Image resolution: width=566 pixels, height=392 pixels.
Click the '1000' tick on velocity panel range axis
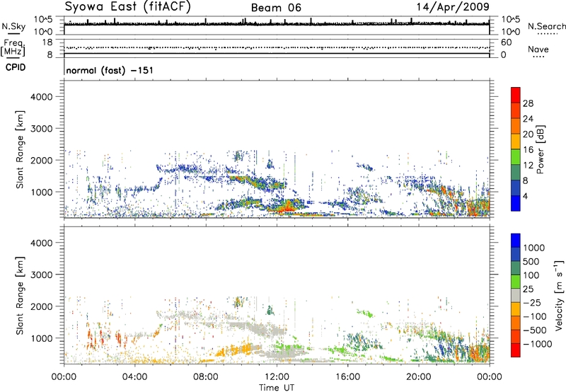(41, 338)
